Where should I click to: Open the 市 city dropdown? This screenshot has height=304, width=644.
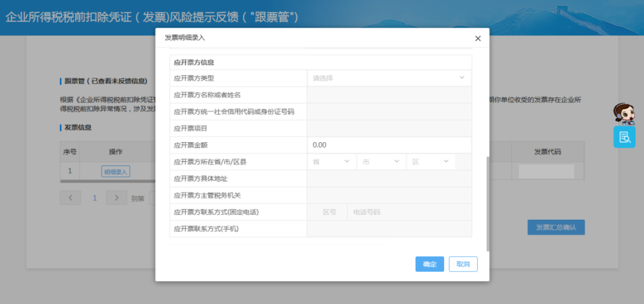pos(382,162)
